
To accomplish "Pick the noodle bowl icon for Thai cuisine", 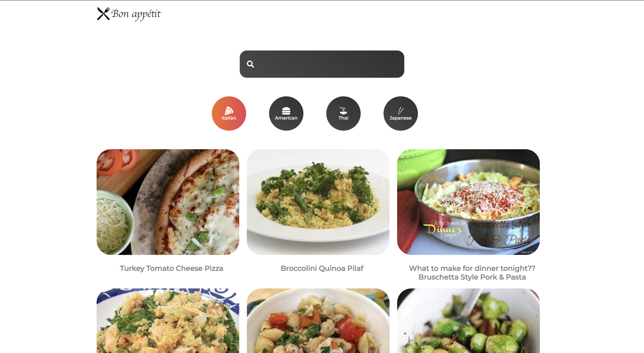I will [343, 111].
